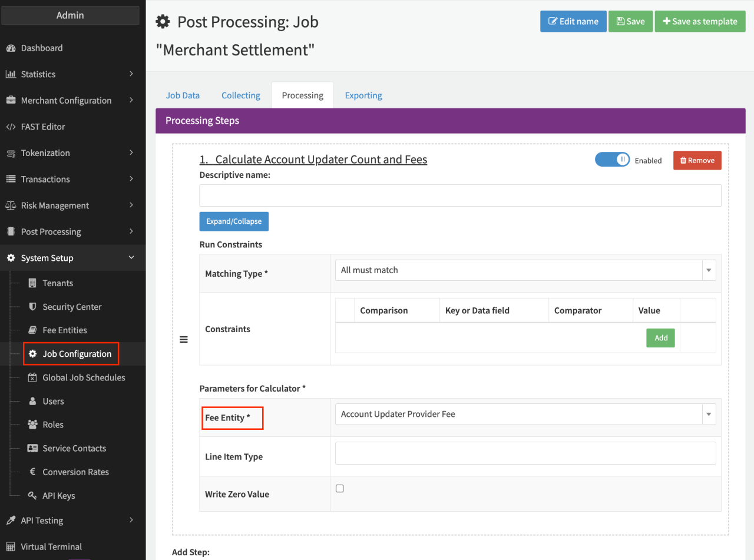The height and width of the screenshot is (560, 754).
Task: Click the FAST Editor code icon
Action: (11, 127)
